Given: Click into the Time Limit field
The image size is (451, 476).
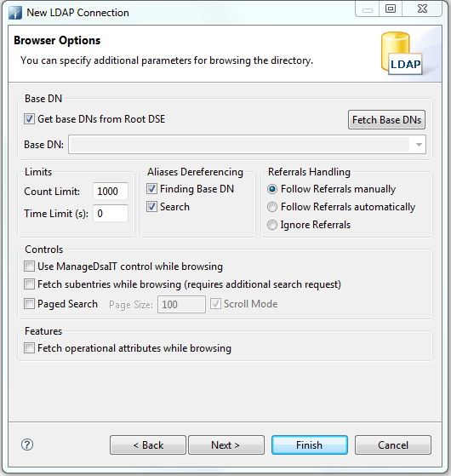Looking at the screenshot, I should pyautogui.click(x=111, y=214).
